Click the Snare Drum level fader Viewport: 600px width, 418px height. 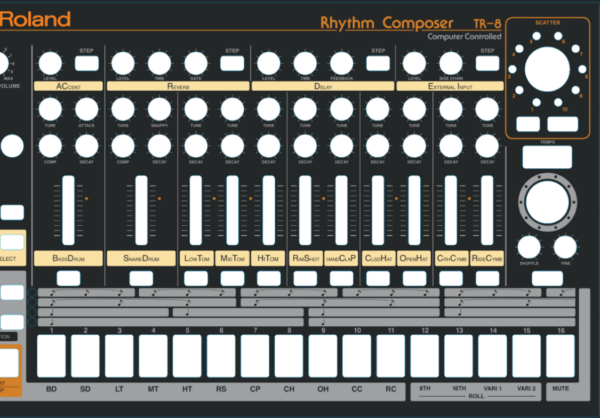coord(141,210)
